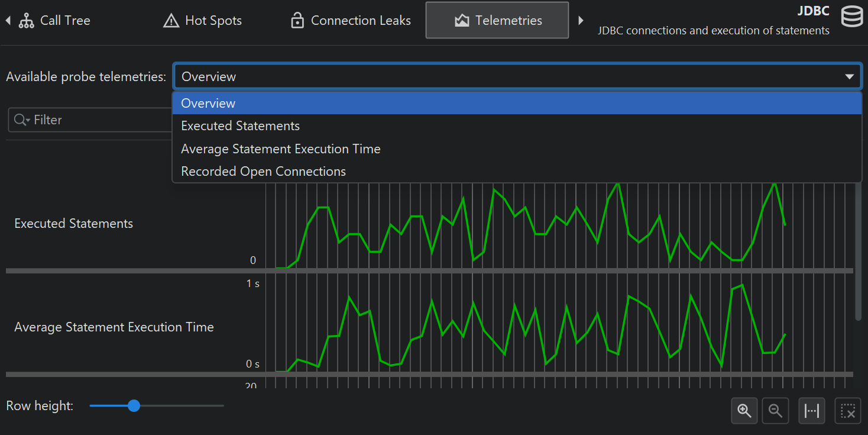Click the Row height slider handle
The image size is (868, 435).
click(x=134, y=406)
